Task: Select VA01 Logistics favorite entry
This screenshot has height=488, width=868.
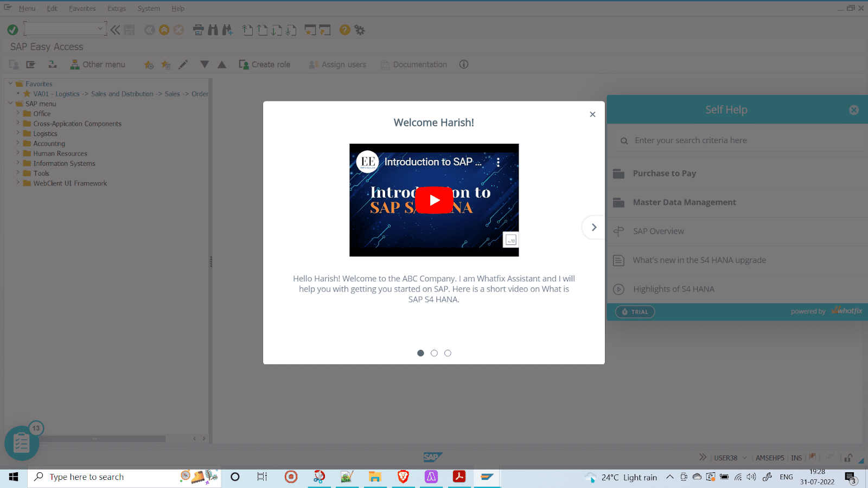Action: point(120,94)
